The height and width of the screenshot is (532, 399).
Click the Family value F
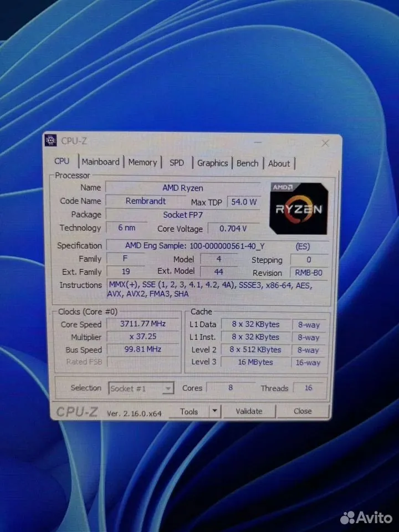[x=126, y=259]
